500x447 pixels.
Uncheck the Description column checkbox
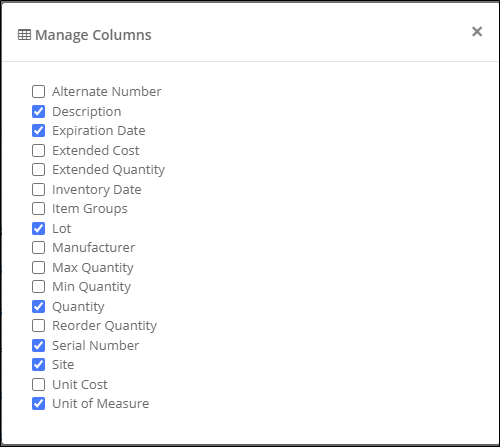click(39, 111)
